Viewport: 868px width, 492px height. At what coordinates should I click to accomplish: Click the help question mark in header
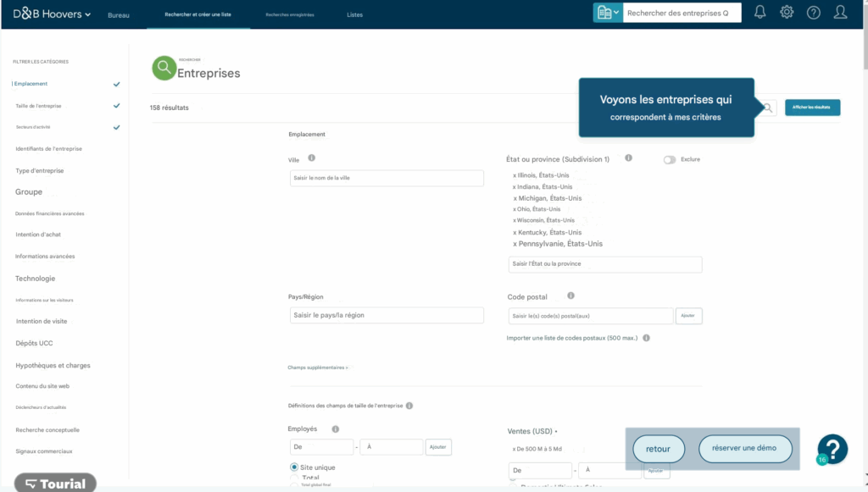tap(813, 12)
